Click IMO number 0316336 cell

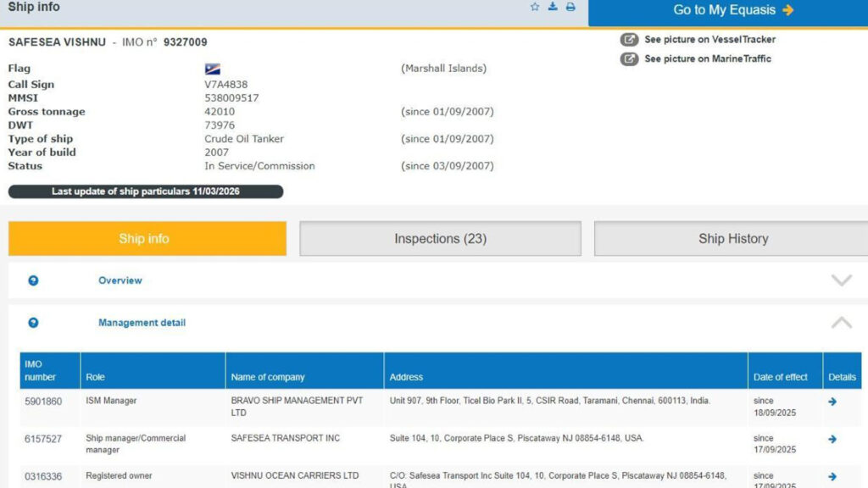(43, 476)
